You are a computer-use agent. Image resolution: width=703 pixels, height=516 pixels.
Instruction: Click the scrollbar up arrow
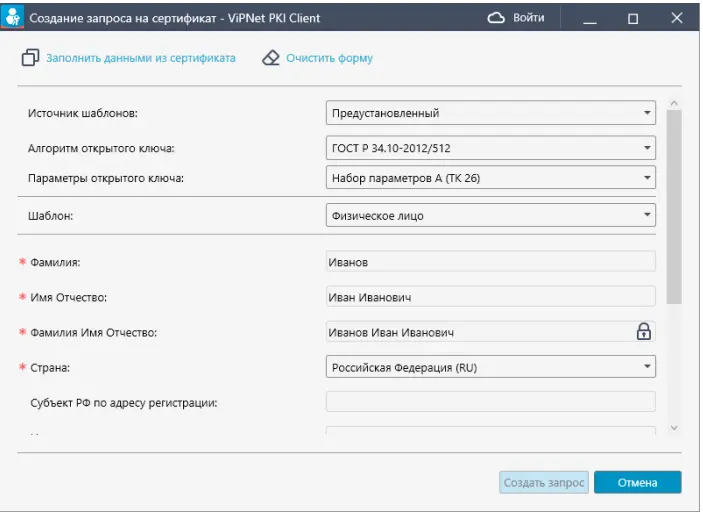674,104
